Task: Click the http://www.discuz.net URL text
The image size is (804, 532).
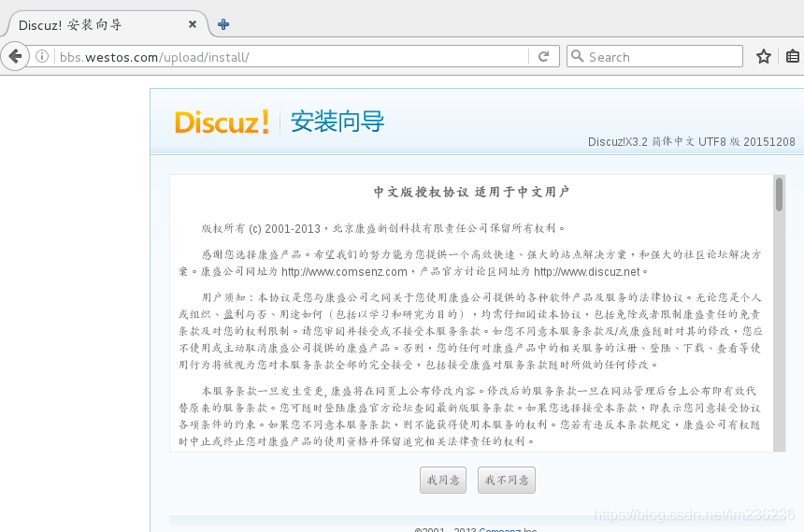Action: [587, 271]
